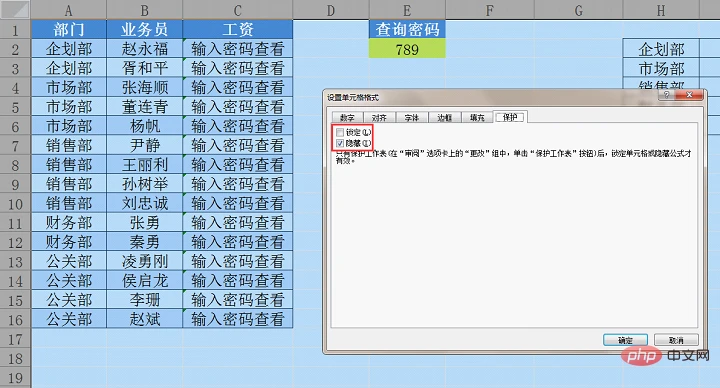Select the 尹静 cell
The image size is (720, 388).
pos(144,145)
